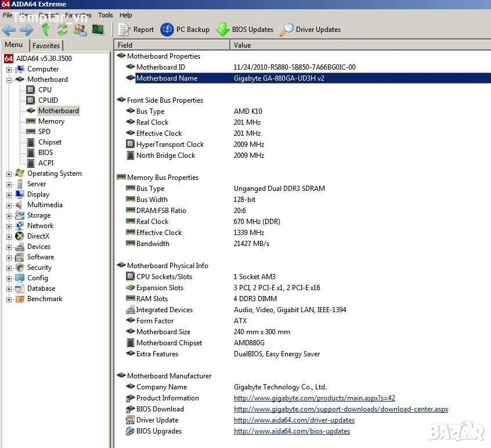Click the Security shield icon
Image resolution: width=491 pixels, height=448 pixels.
pos(20,268)
